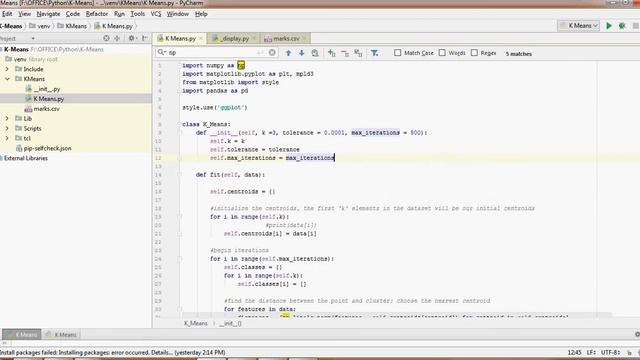Viewport: 640px width, 360px height.
Task: Start debugging with the bug icon
Action: point(622,26)
